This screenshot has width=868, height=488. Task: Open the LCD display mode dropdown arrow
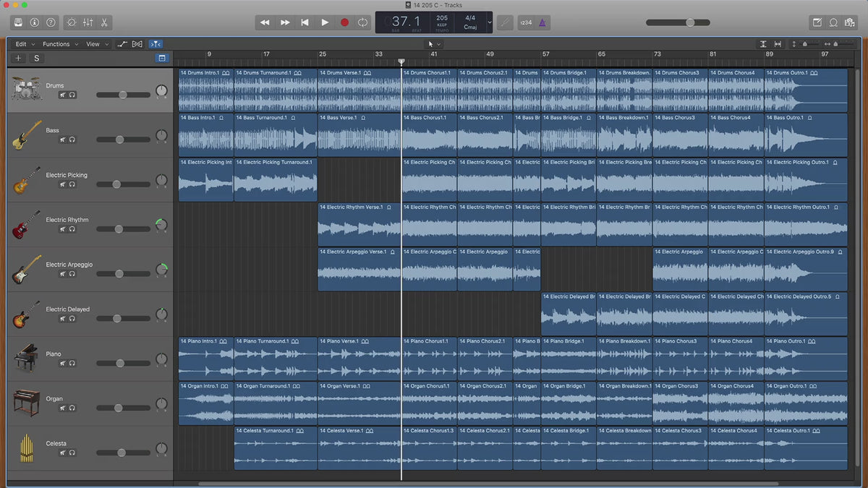click(x=490, y=22)
